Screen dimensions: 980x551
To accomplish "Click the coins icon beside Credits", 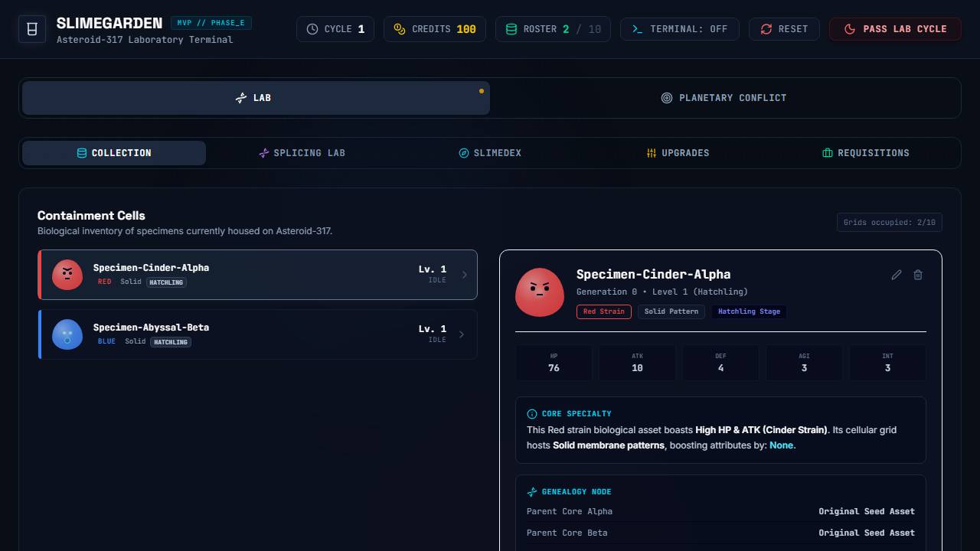I will [x=400, y=29].
